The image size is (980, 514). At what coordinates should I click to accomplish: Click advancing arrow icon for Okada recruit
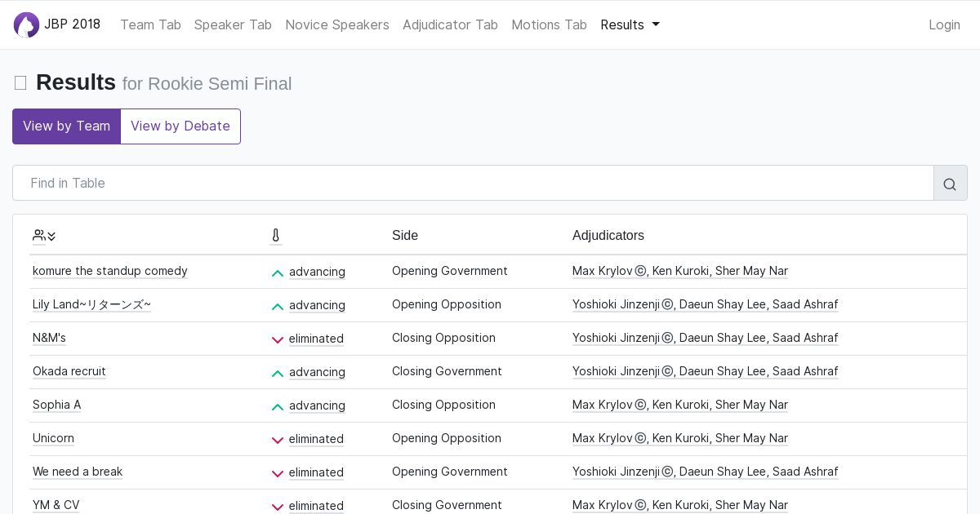point(278,373)
